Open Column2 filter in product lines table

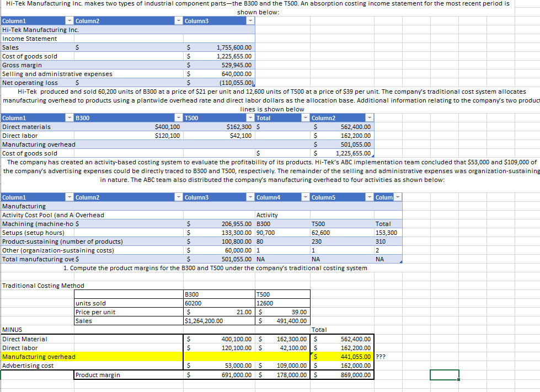pyautogui.click(x=370, y=118)
